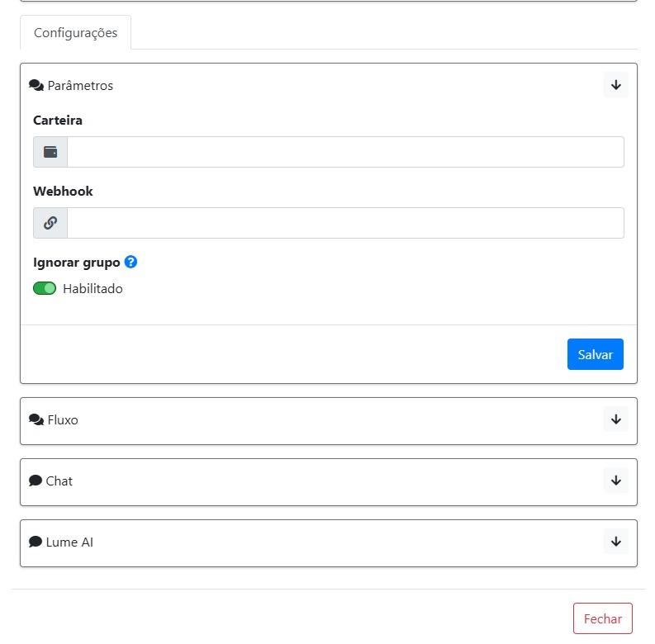Expand the Fluxo section arrow
Viewport: 655px width, 644px height.
[615, 419]
